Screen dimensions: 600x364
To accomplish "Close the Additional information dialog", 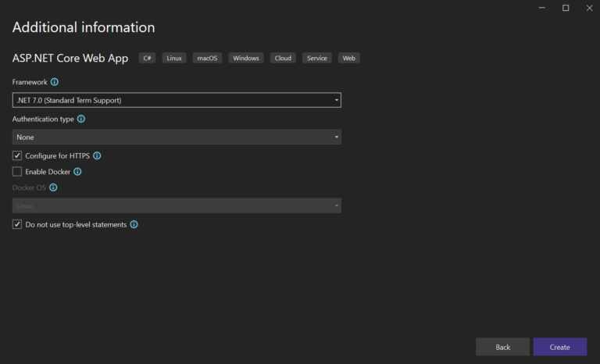I will tap(587, 8).
